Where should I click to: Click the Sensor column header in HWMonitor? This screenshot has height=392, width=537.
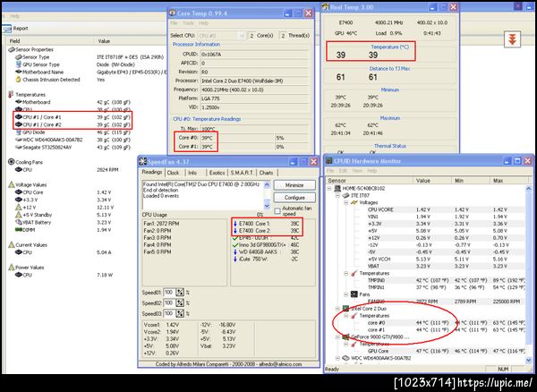(370, 181)
